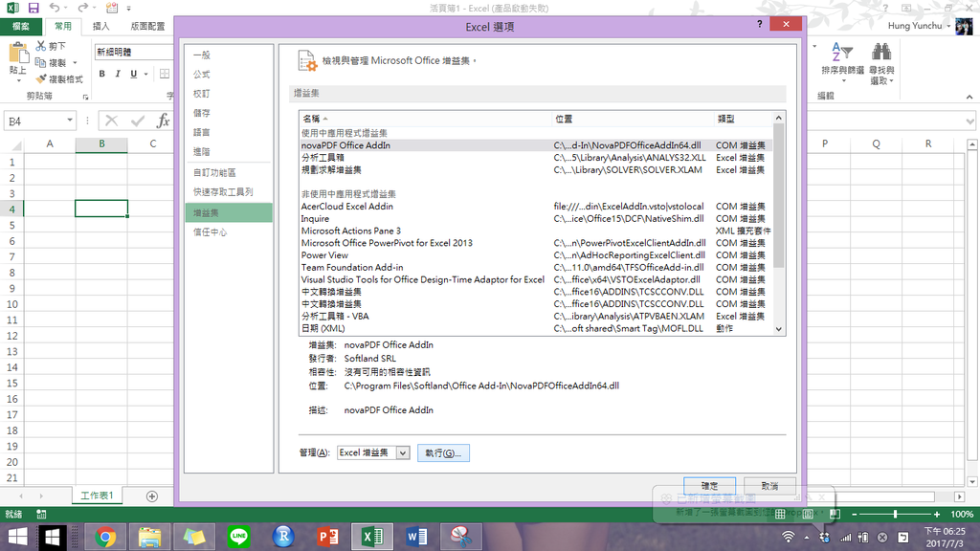Click the insert function fx icon
Image resolution: width=980 pixels, height=551 pixels.
coord(163,121)
